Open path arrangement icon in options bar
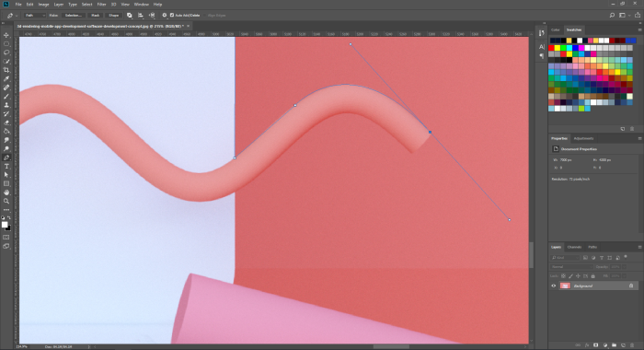Viewport: 644px width, 350px height. [152, 16]
